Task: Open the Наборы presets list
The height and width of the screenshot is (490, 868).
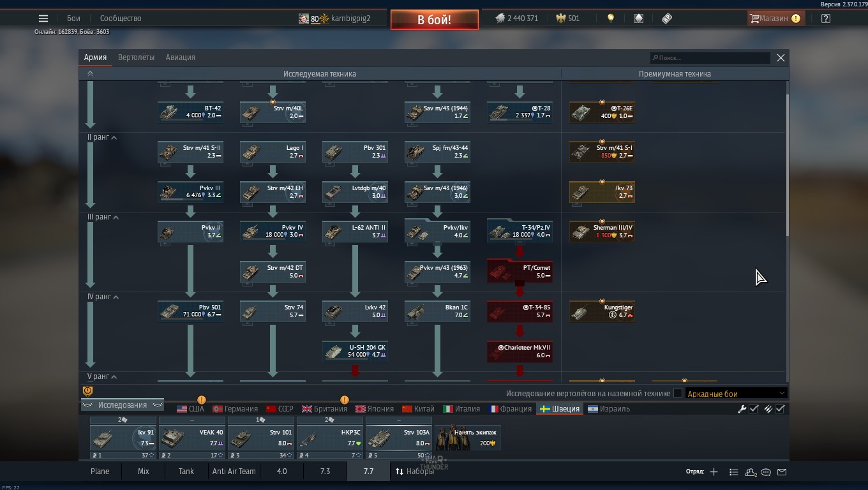Action: [415, 471]
